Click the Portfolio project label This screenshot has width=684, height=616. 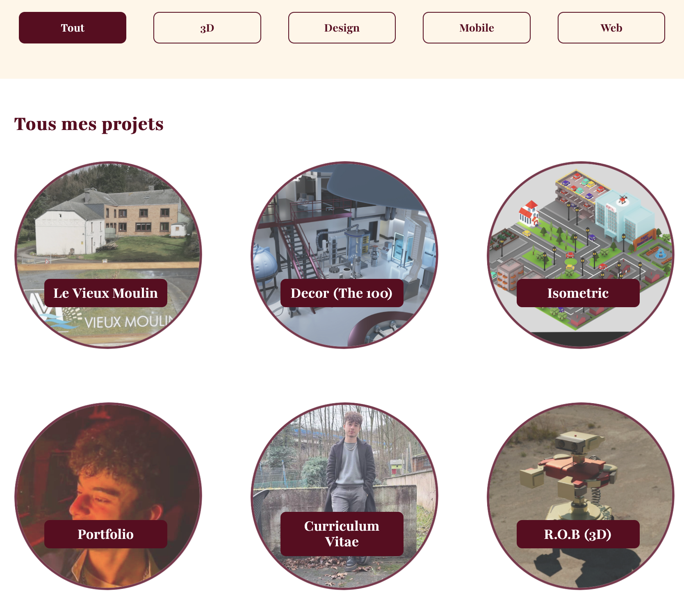[106, 534]
